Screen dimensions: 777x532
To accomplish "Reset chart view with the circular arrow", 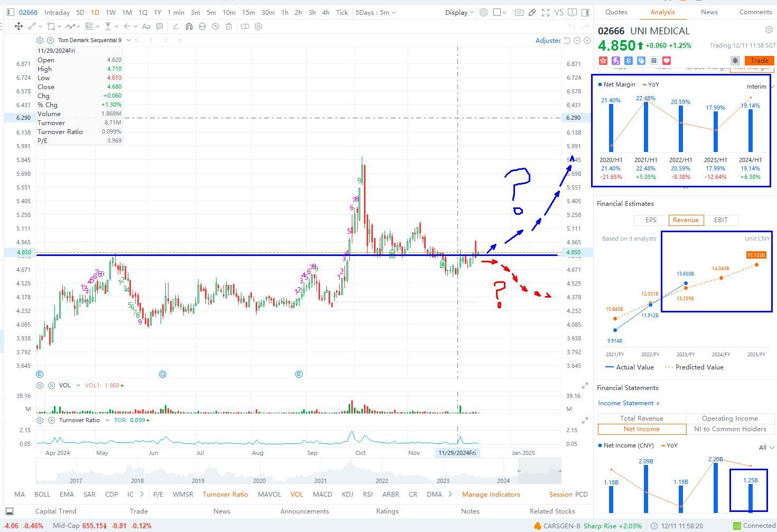I will click(567, 41).
